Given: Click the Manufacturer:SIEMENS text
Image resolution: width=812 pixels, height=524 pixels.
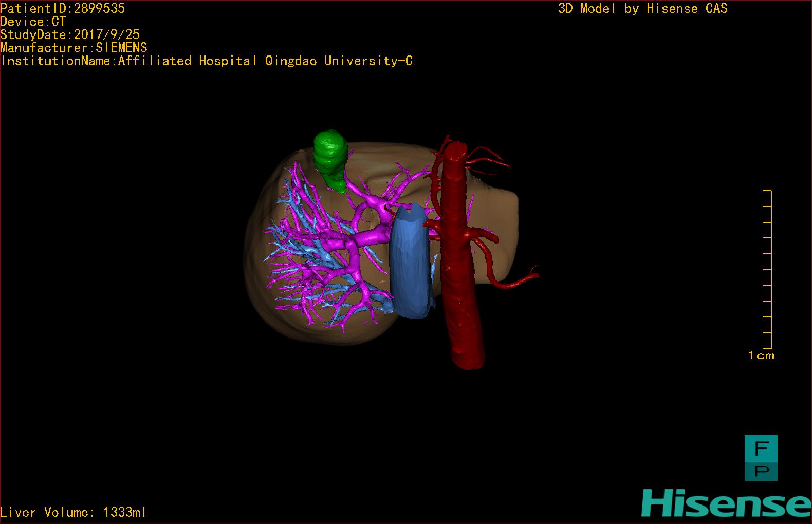Looking at the screenshot, I should [73, 48].
